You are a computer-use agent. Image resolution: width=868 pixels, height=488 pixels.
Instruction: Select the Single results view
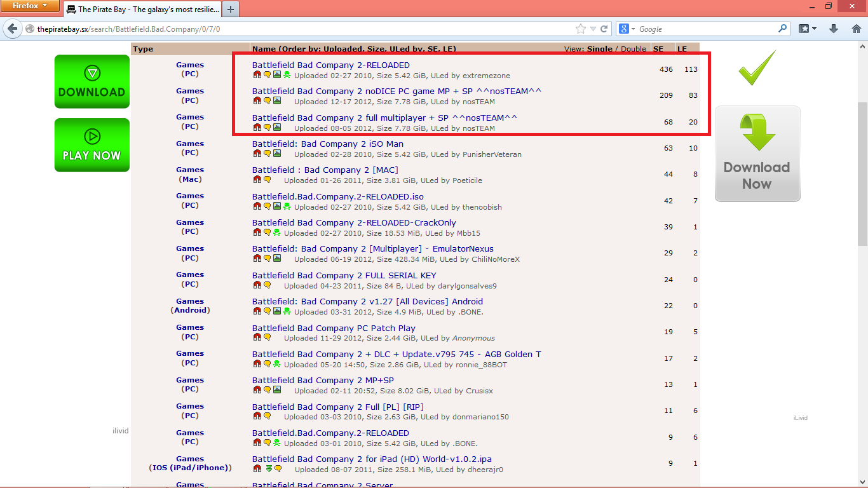tap(600, 49)
